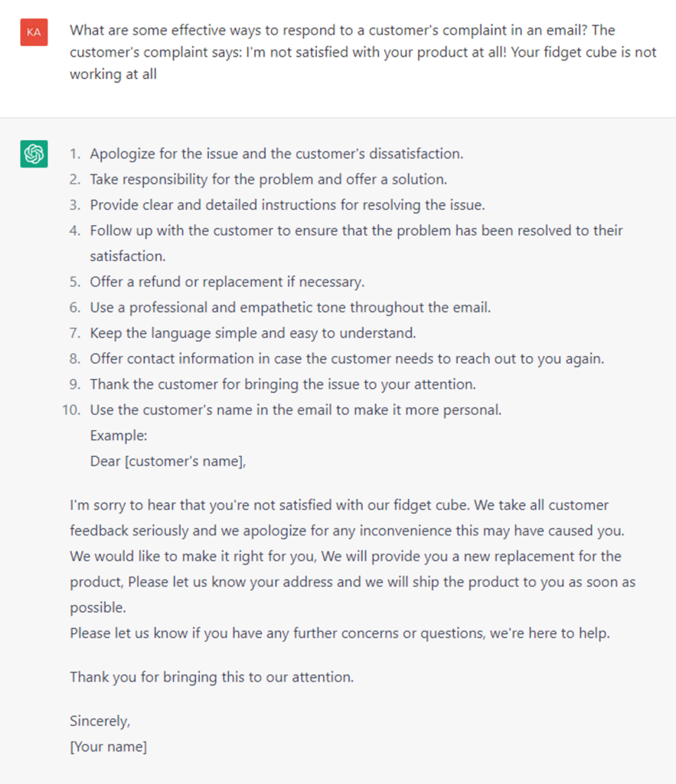This screenshot has width=676, height=784.
Task: Click the user's question about customer complaints
Action: 363,52
